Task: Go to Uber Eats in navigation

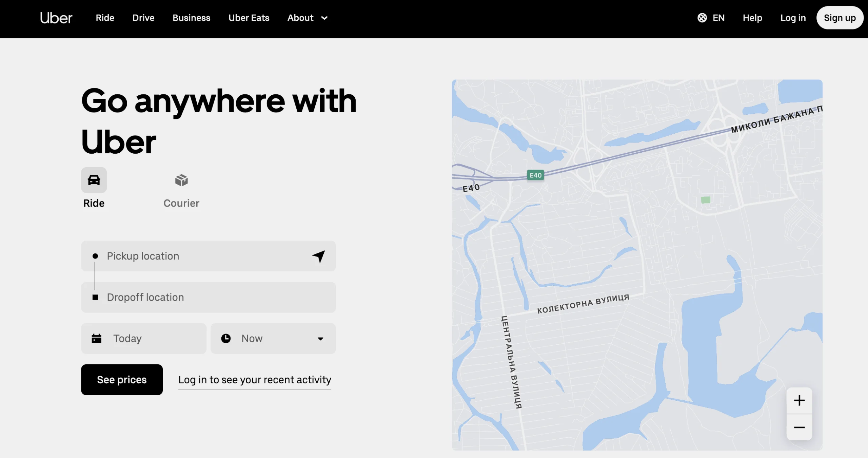Action: pyautogui.click(x=249, y=18)
